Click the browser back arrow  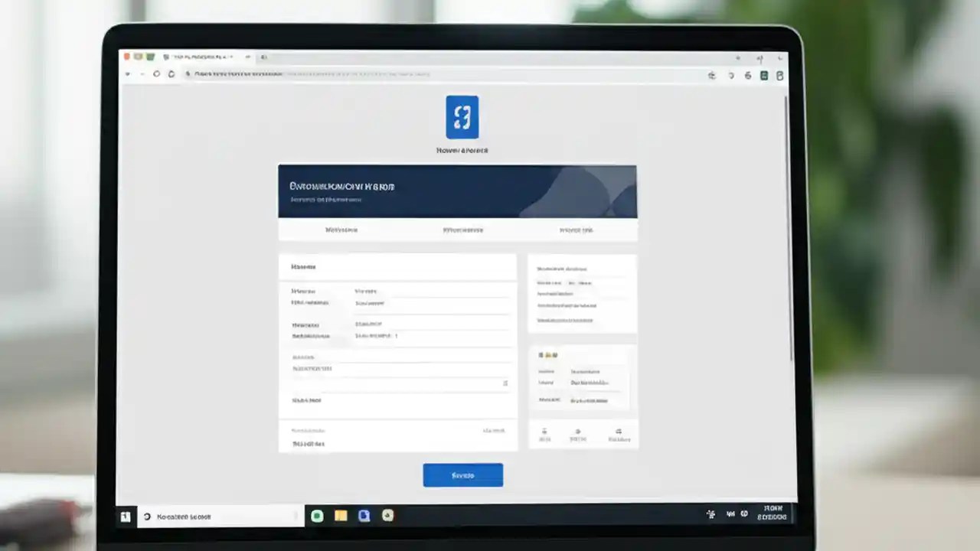(x=129, y=74)
